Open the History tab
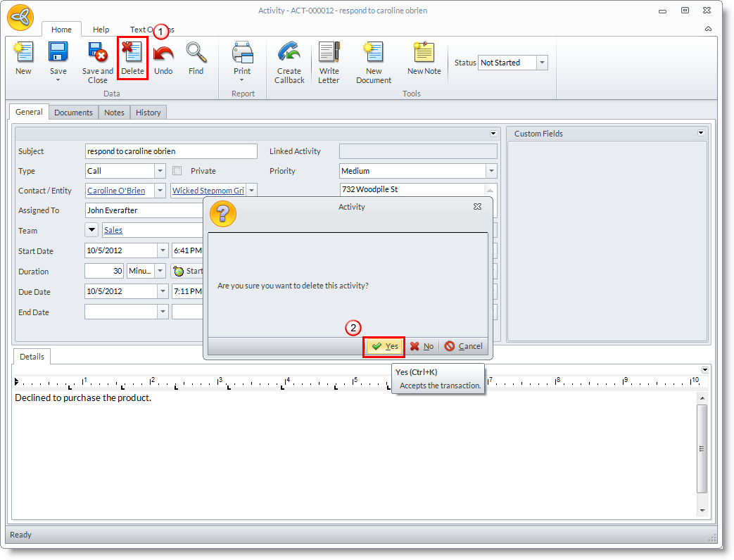Screen dimensions: 734x560 coord(148,113)
